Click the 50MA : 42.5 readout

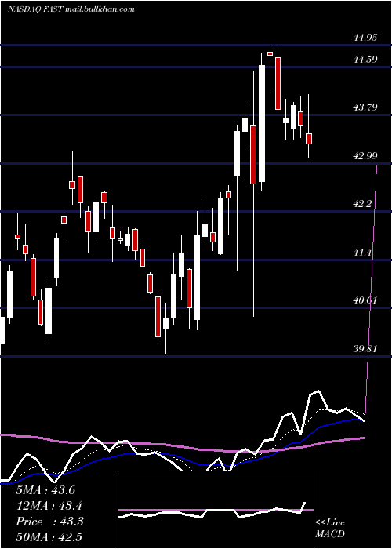49,536
